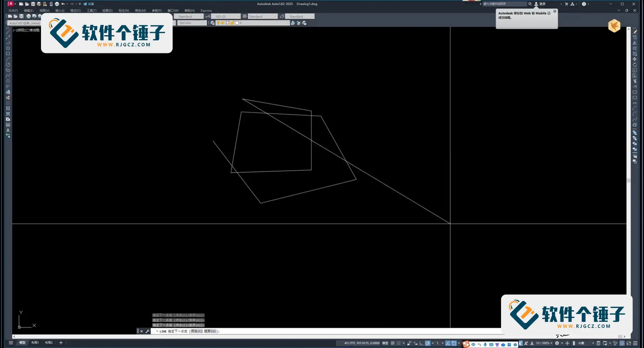Click the layer light bulb color indicator
Image resolution: width=644 pixels, height=348 pixels.
click(219, 23)
